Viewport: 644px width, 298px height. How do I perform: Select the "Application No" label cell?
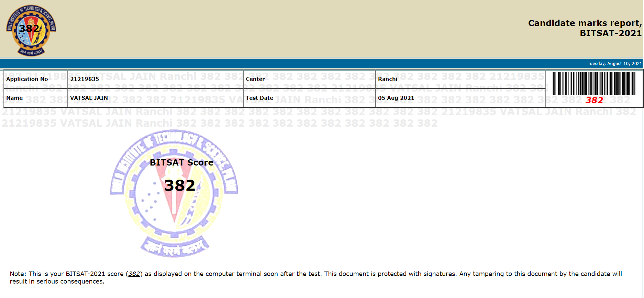click(27, 79)
